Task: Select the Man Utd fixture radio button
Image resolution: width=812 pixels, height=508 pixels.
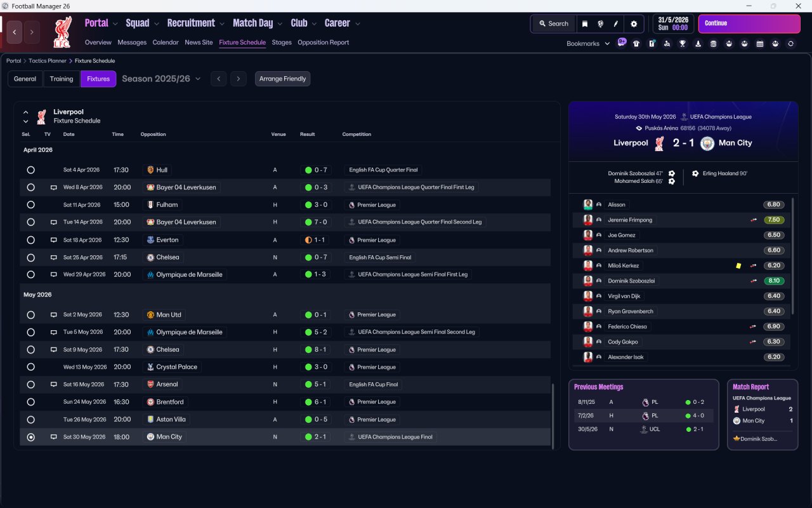Action: (30, 315)
